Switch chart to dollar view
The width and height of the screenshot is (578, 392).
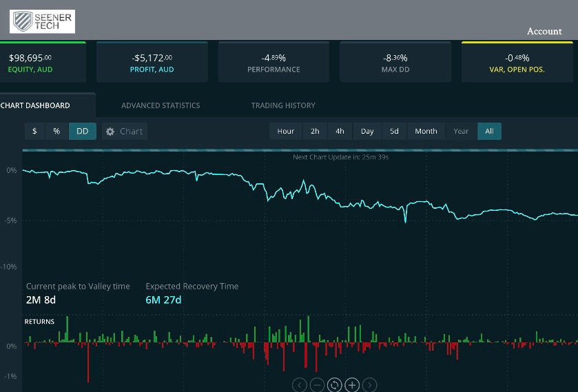point(34,132)
